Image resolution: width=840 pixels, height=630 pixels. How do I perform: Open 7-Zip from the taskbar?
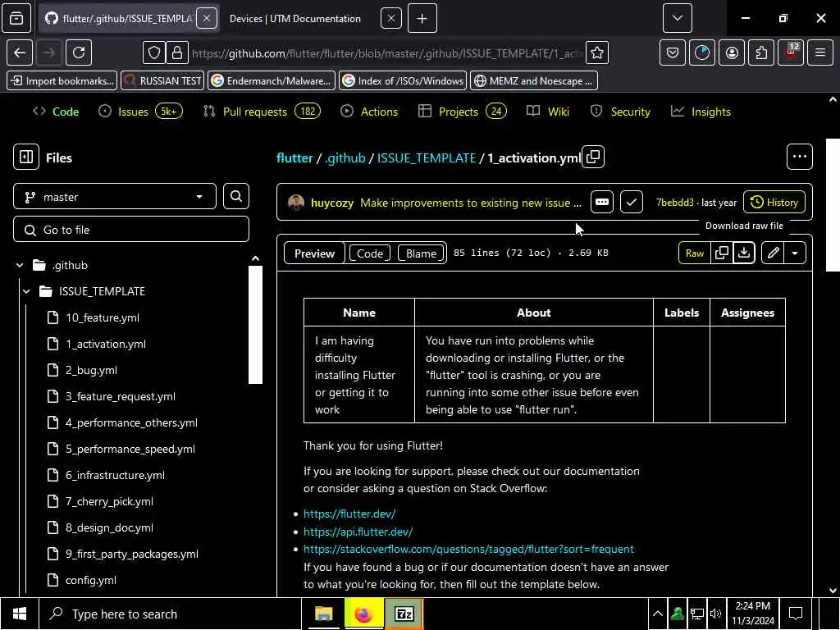point(404,614)
